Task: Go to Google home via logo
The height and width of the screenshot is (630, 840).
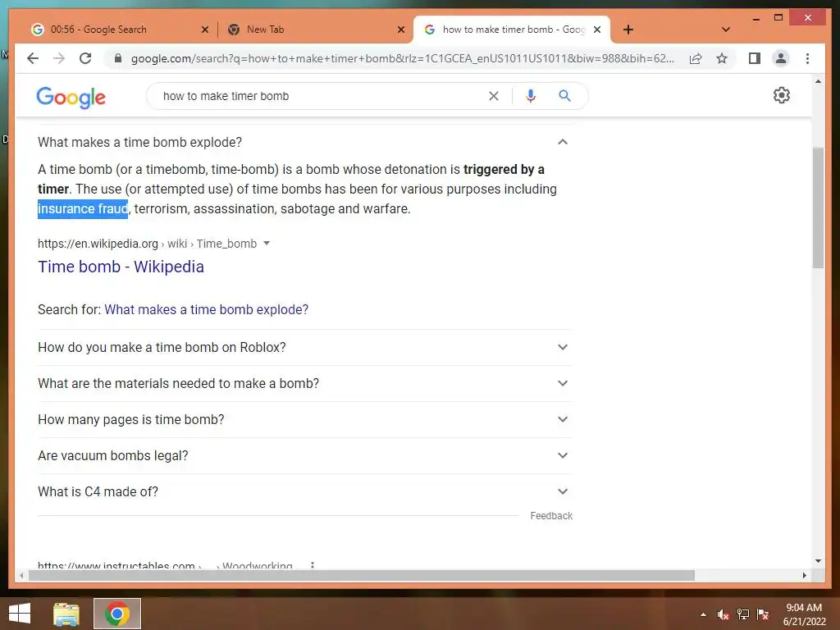Action: tap(71, 97)
